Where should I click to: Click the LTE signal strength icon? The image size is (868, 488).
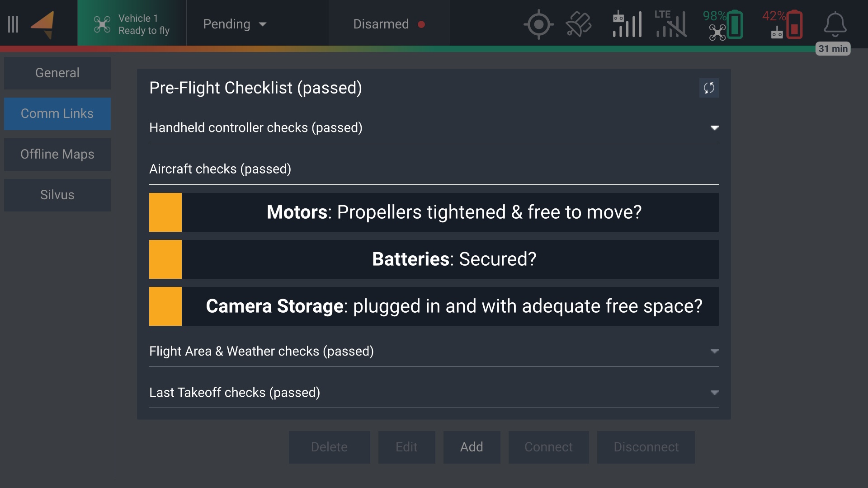pos(671,24)
